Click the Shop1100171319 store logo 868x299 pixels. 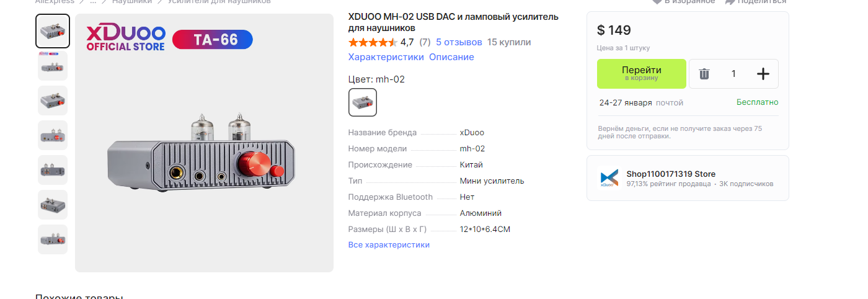pyautogui.click(x=609, y=178)
